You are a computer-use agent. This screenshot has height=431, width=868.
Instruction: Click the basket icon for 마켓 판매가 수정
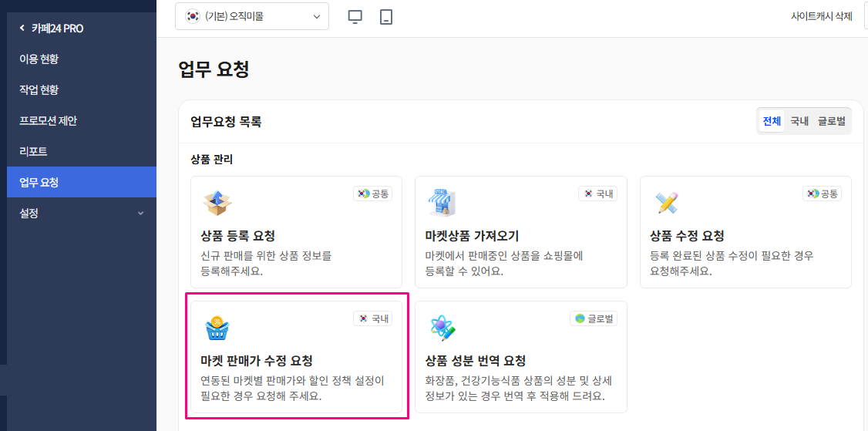pos(218,328)
